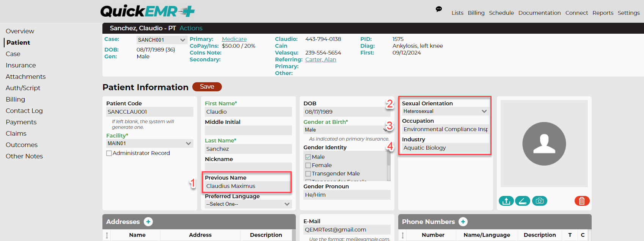Click the First Name field
The width and height of the screenshot is (644, 241).
[x=248, y=112]
